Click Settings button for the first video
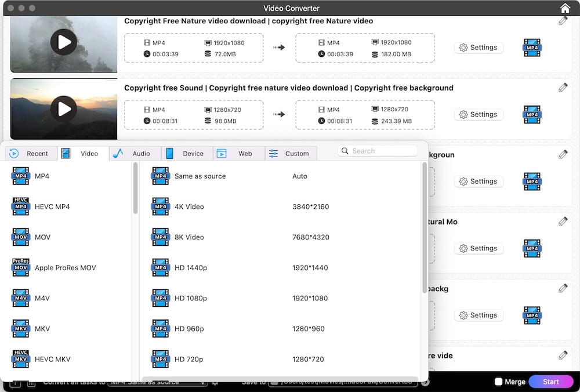 click(x=478, y=48)
